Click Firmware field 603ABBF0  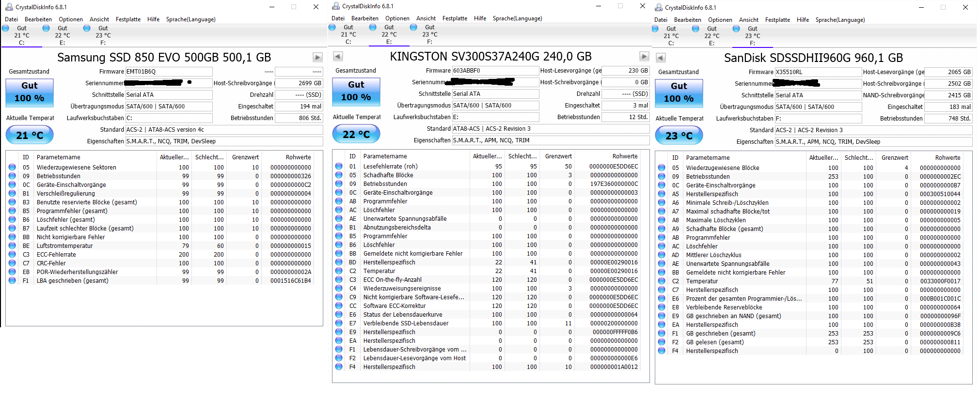pos(495,71)
